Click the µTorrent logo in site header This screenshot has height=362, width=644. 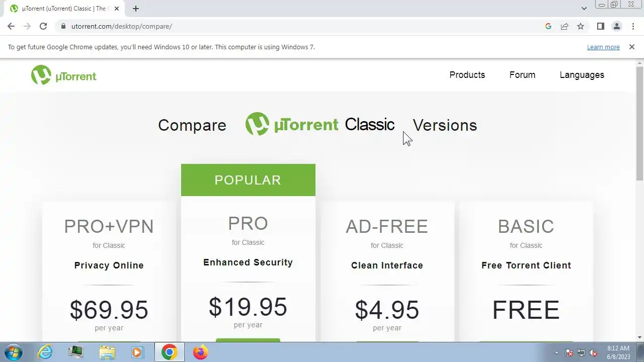point(63,75)
